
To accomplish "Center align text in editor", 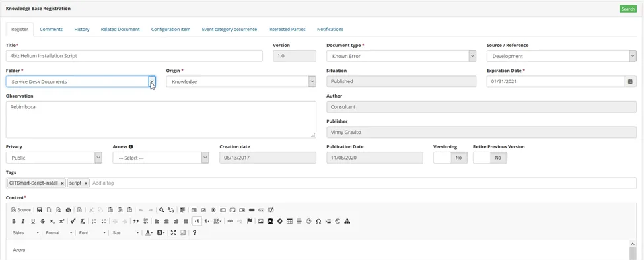I will coord(166,221).
